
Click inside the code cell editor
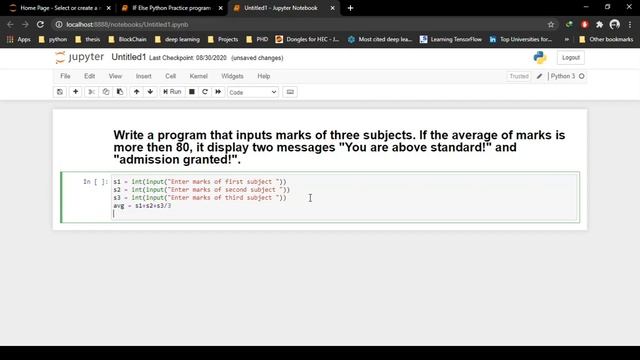[345, 198]
